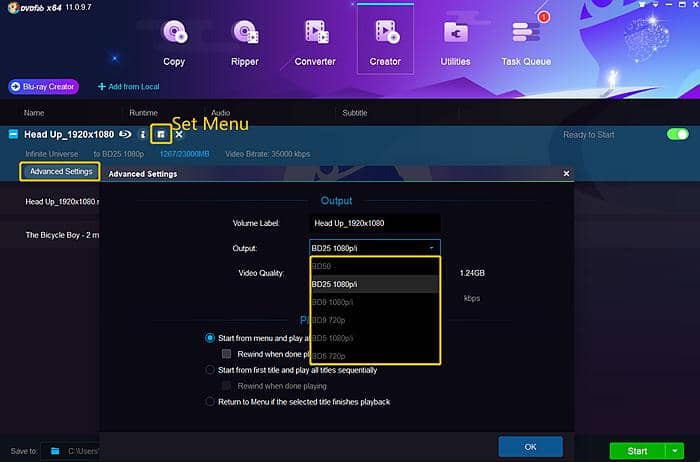This screenshot has width=700, height=462.
Task: Open the Task Queue
Action: 526,43
